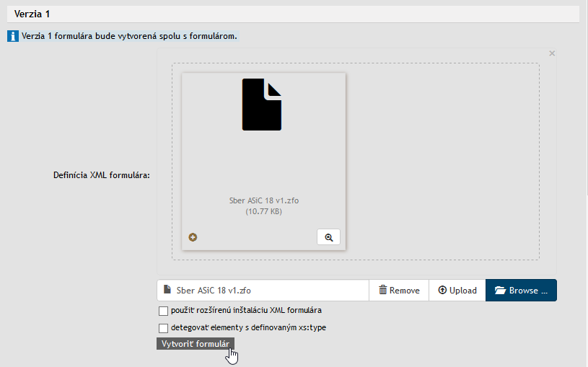The image size is (588, 367).
Task: Click the large black document icon in preview
Action: 261,105
